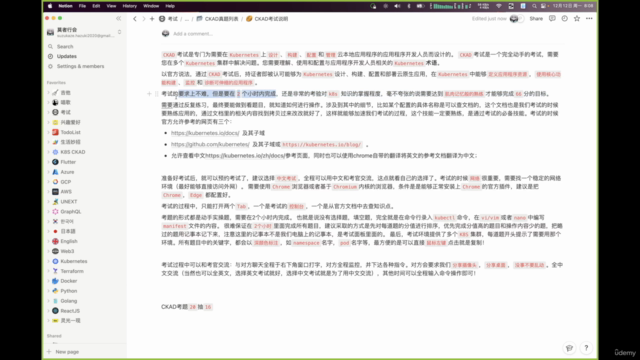Expand the GCP page tree
Screen dimensions: 640x360
[x=49, y=182]
